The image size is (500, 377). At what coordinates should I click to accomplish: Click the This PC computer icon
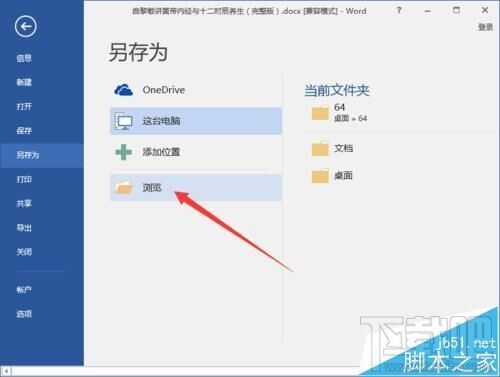tap(123, 121)
